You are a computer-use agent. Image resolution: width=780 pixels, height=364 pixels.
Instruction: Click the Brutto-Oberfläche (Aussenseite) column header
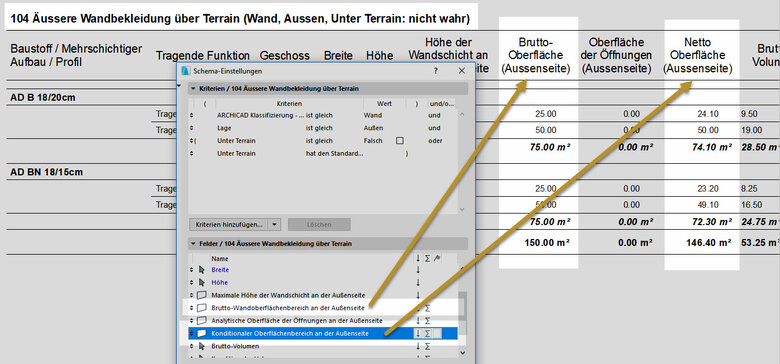(536, 56)
